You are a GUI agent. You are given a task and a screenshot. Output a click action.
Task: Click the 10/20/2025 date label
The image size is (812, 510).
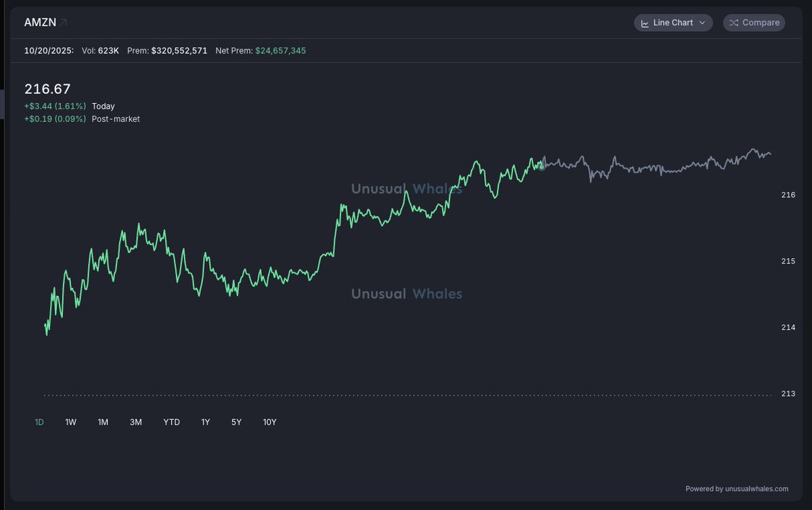coord(49,51)
